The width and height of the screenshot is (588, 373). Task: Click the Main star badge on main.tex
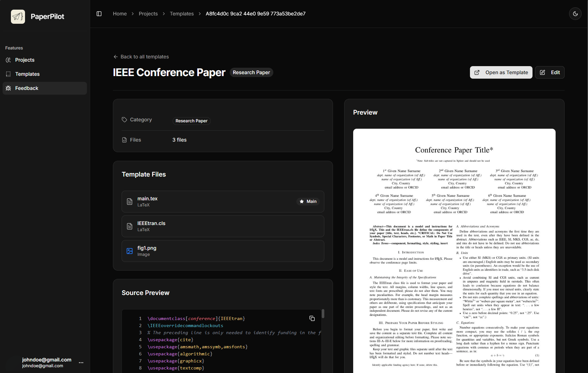pos(308,202)
